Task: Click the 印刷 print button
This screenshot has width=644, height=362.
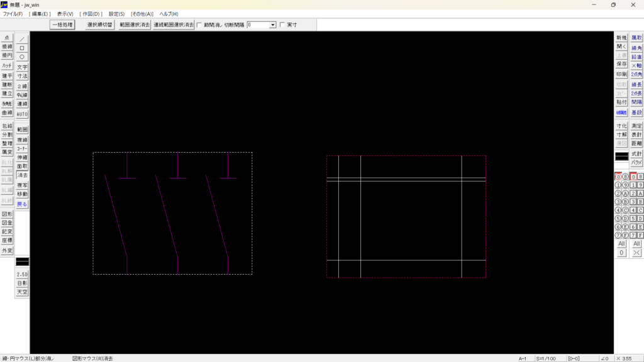Action: pos(621,74)
